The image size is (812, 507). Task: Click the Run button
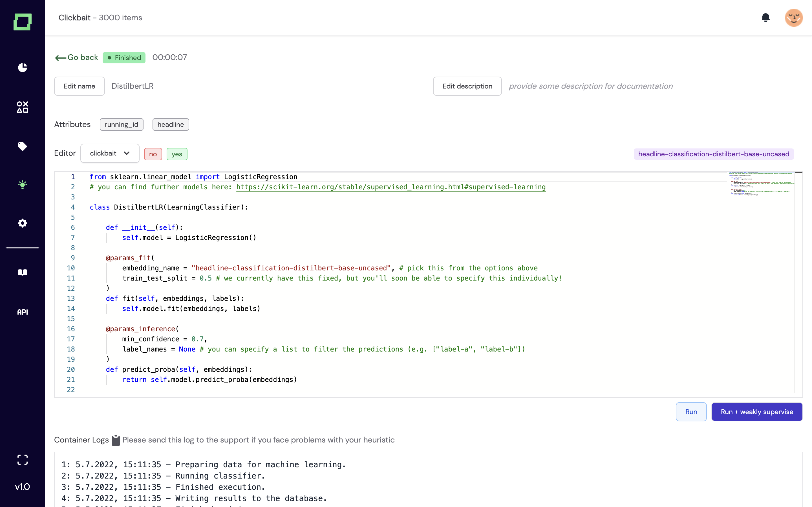click(x=691, y=412)
